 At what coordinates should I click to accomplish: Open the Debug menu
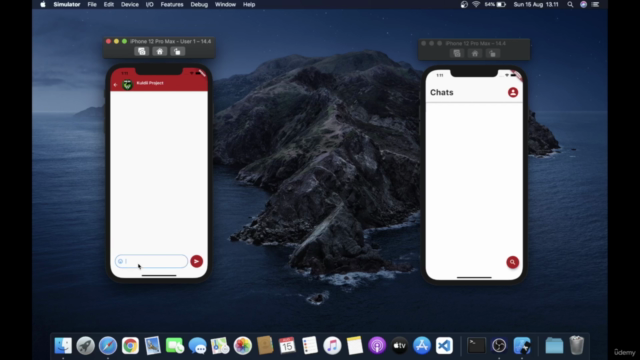[x=199, y=4]
